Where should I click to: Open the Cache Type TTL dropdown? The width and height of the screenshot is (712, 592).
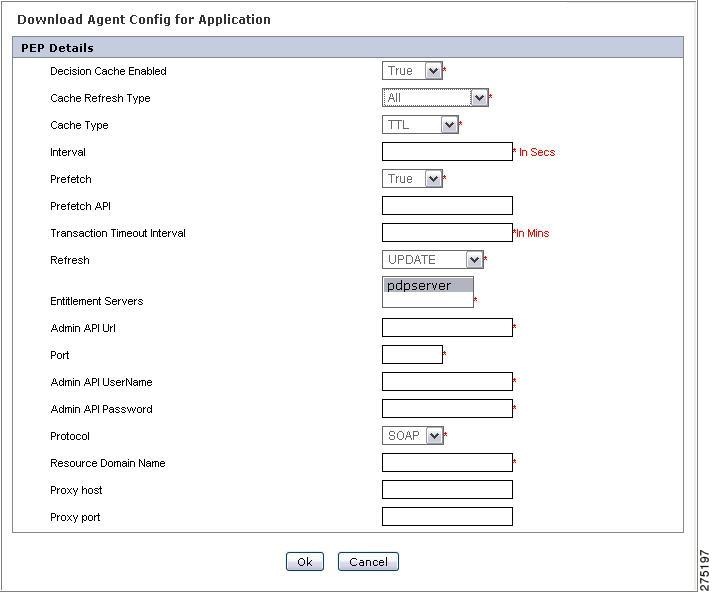coord(420,125)
